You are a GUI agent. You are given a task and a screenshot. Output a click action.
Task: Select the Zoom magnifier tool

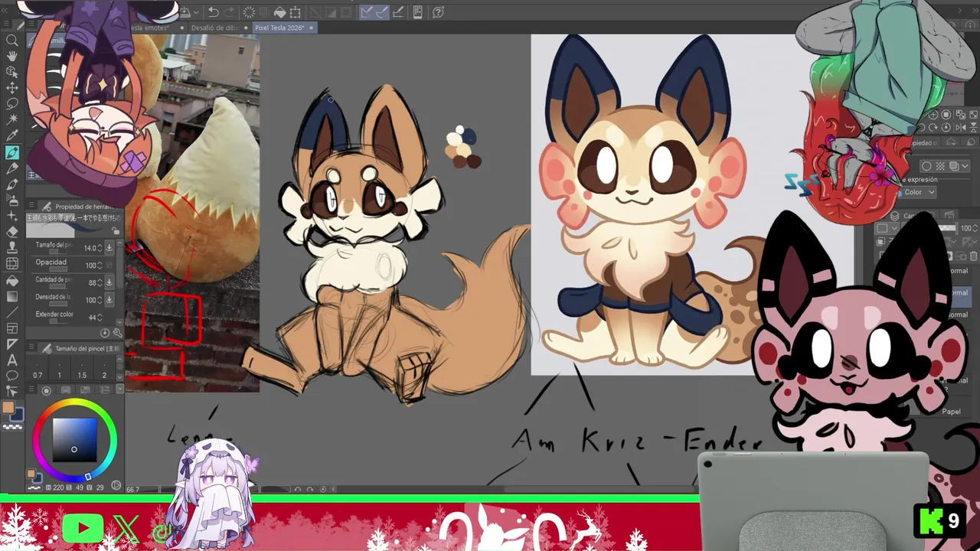click(x=12, y=40)
